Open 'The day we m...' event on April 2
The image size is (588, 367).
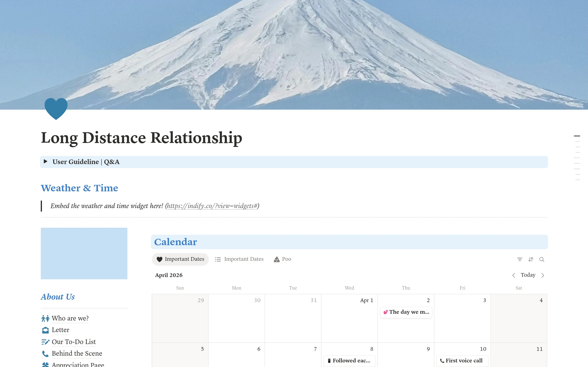[x=406, y=312]
